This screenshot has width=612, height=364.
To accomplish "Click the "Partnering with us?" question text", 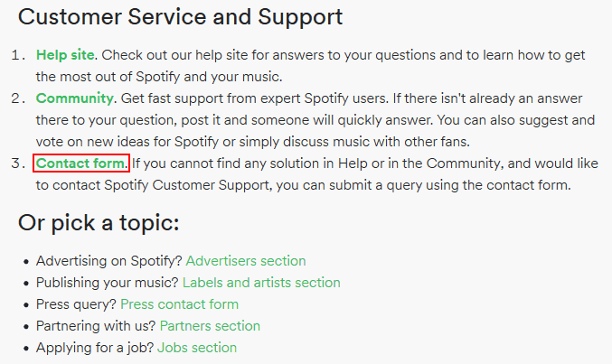I will [96, 326].
